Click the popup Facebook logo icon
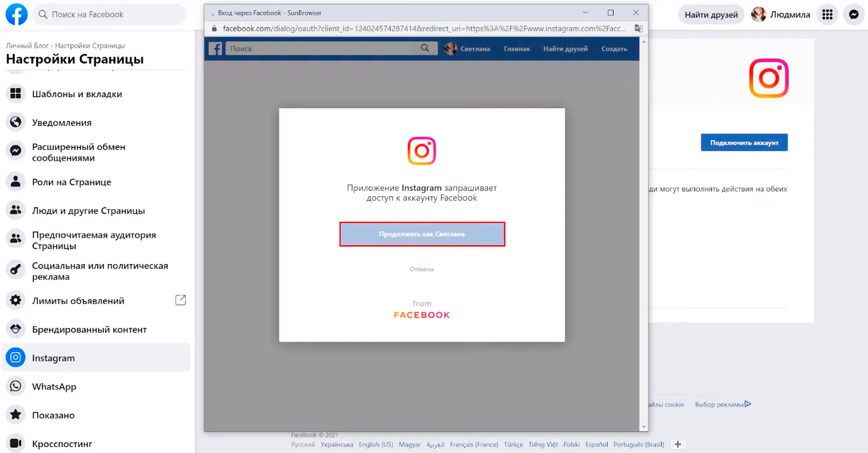Screen dimensions: 868x453 [215, 49]
